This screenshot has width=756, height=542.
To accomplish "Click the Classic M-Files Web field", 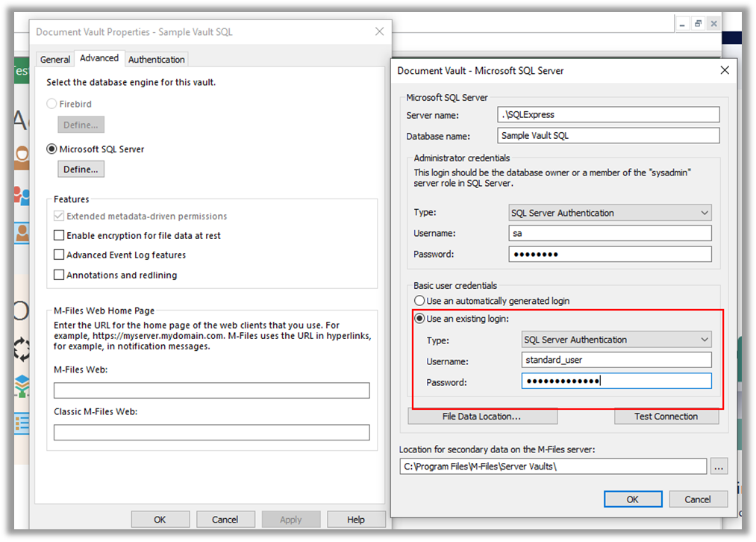I will 212,432.
